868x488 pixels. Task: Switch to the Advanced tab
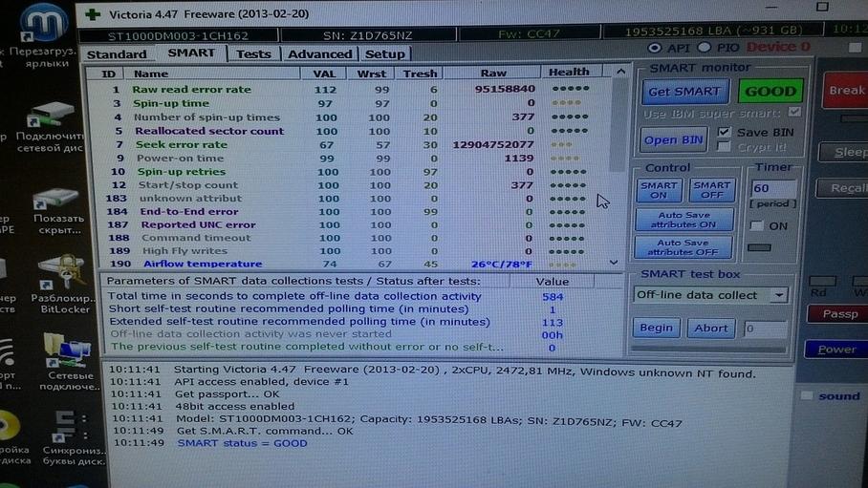coord(320,54)
